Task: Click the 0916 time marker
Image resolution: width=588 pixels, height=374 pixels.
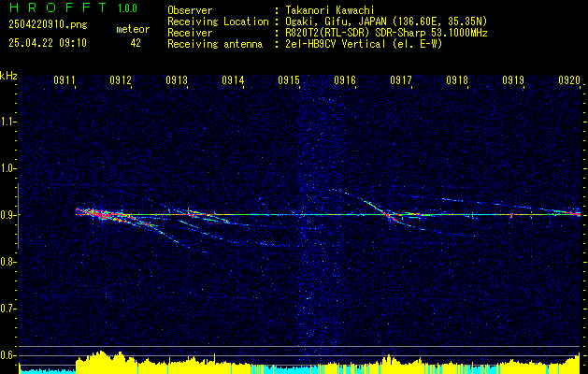Action: pyautogui.click(x=345, y=79)
